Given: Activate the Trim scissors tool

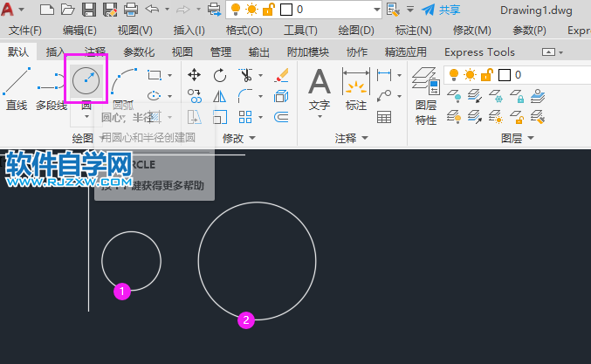Looking at the screenshot, I should [x=245, y=75].
